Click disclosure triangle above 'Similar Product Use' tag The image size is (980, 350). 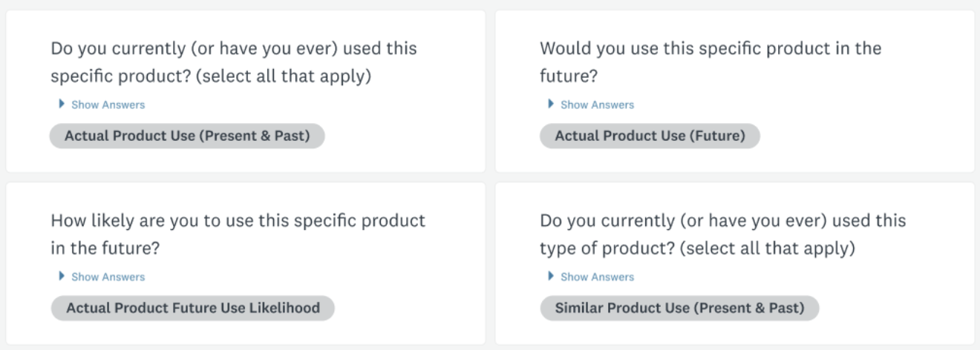pos(550,277)
